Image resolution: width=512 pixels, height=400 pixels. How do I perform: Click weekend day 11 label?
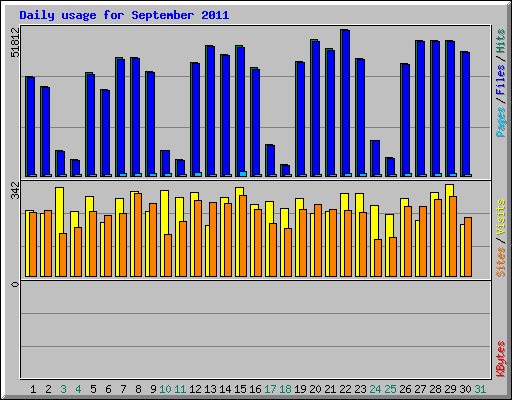[180, 389]
